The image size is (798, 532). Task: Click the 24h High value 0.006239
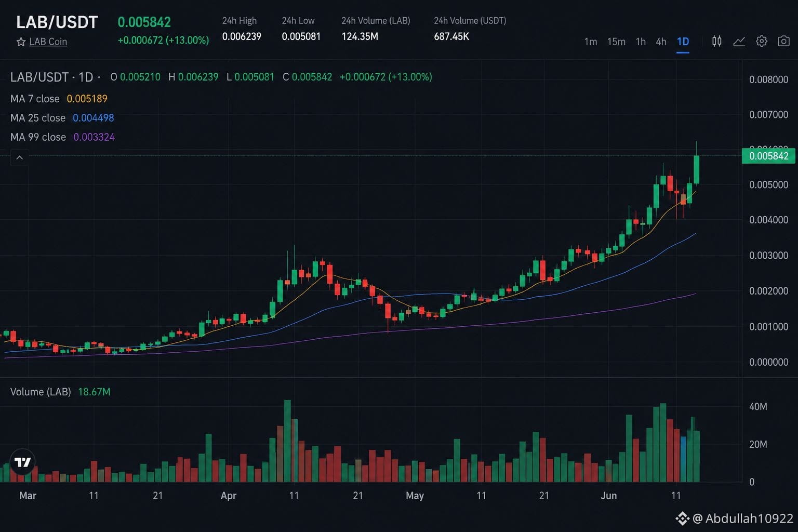[x=242, y=36]
